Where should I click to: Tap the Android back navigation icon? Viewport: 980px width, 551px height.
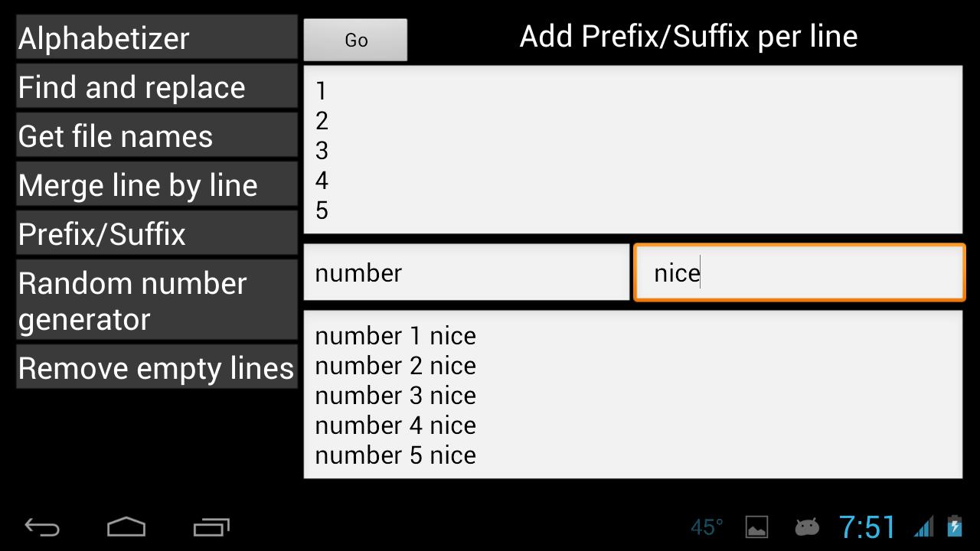coord(42,527)
